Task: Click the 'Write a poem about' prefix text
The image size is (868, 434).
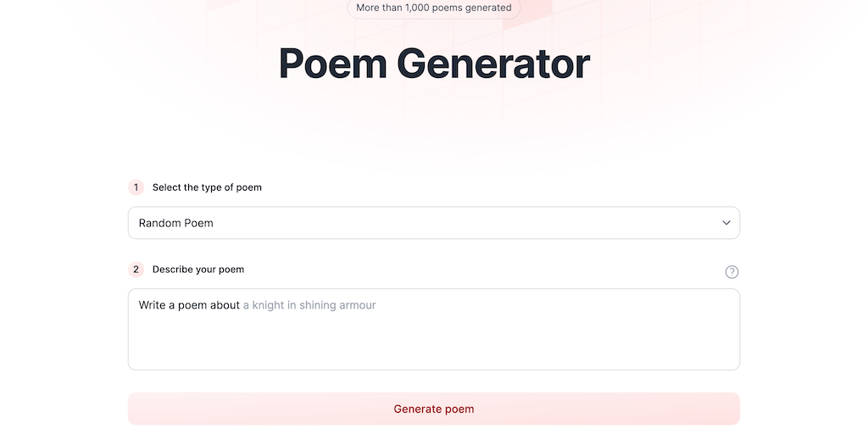Action: point(189,305)
